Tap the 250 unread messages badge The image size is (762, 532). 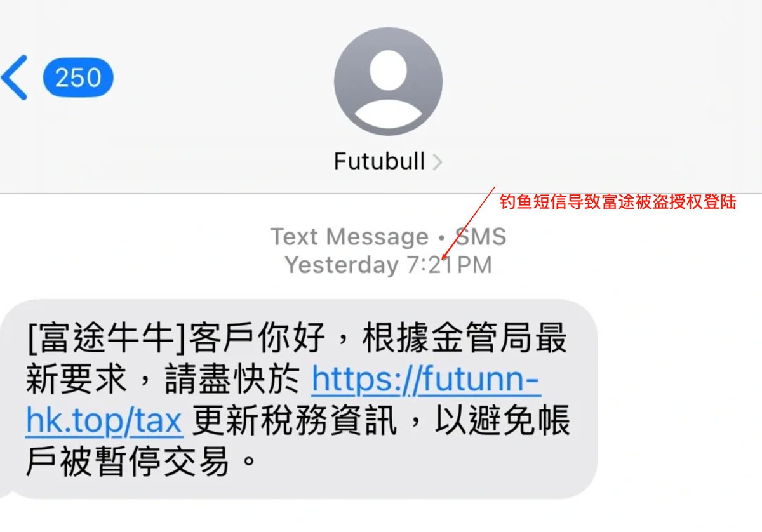point(78,77)
